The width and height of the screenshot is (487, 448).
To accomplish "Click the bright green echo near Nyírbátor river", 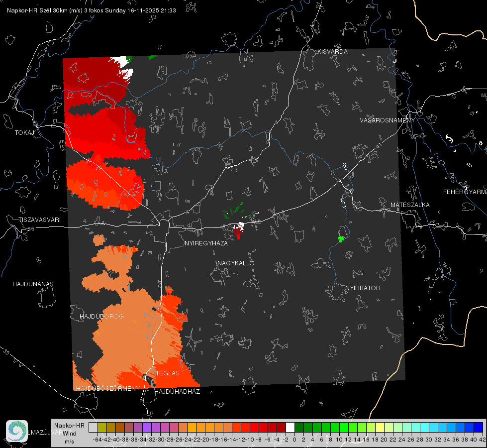I will [341, 239].
